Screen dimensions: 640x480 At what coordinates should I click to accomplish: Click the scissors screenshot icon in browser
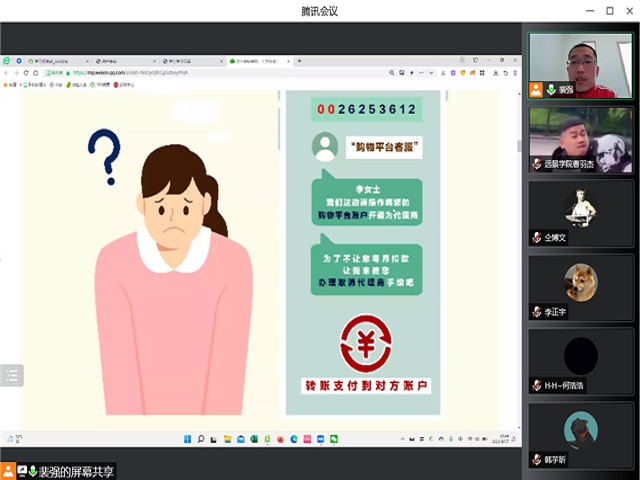pos(443,73)
